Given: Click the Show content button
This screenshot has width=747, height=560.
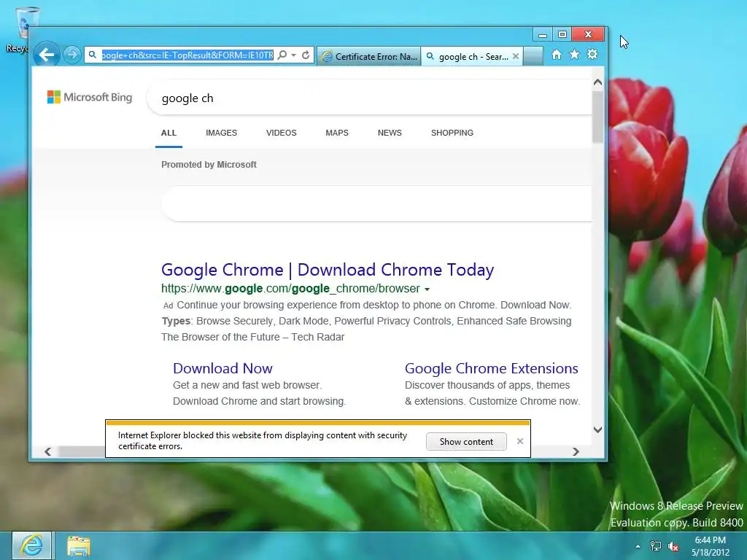Looking at the screenshot, I should 466,441.
